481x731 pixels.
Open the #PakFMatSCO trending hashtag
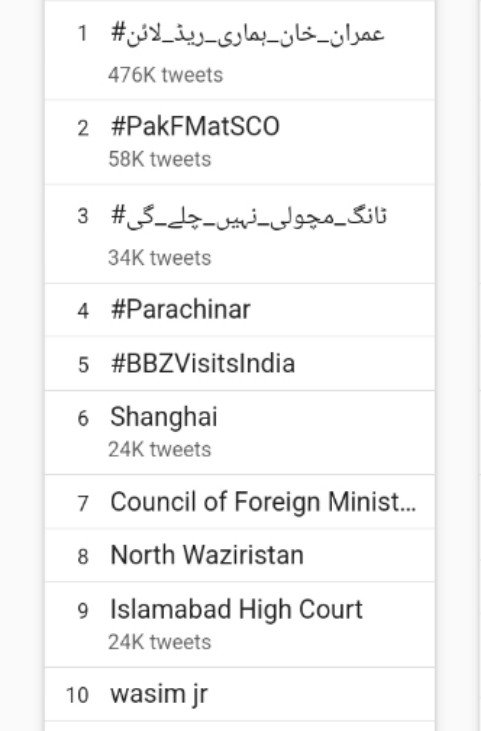(240, 142)
